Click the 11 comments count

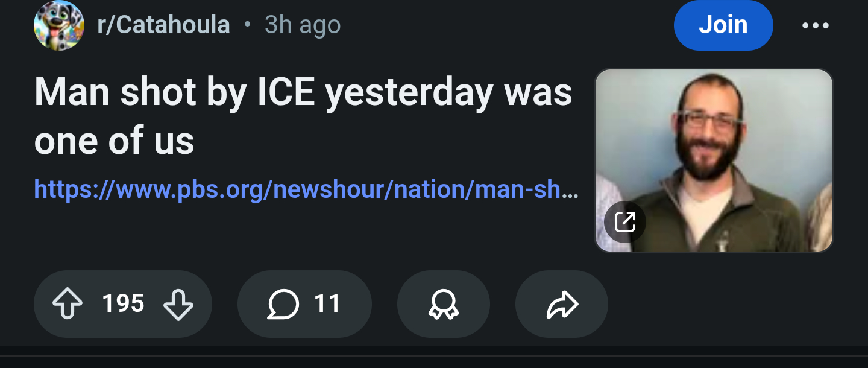point(327,303)
